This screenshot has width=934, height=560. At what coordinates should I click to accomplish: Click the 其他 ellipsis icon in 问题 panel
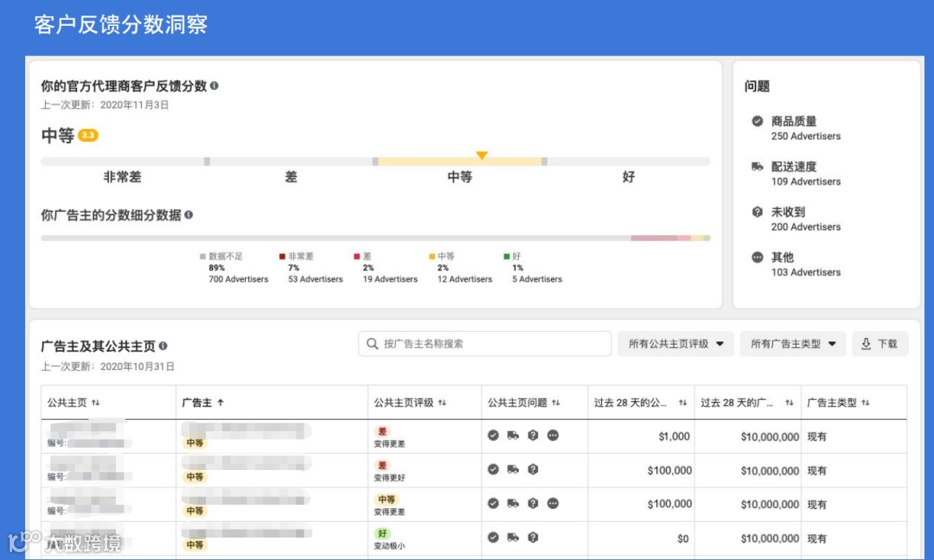(x=757, y=258)
